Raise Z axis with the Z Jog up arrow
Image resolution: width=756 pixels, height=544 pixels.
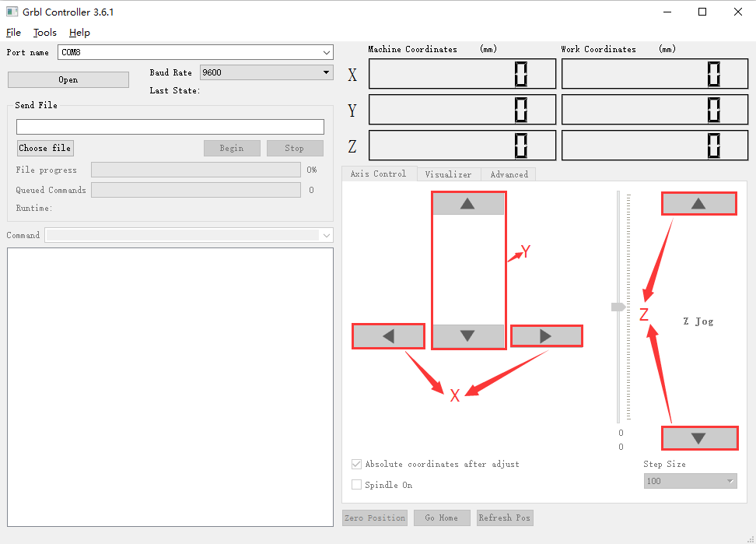(x=698, y=204)
